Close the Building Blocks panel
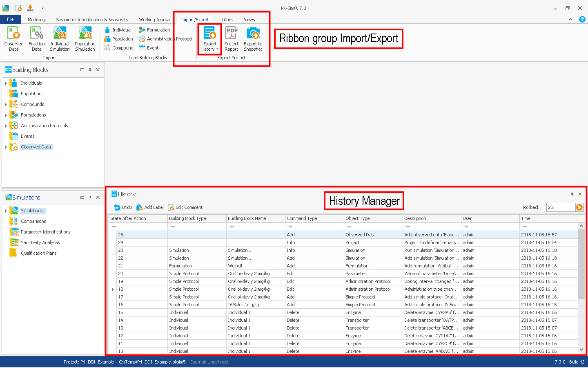Viewport: 588px width, 368px height. click(98, 70)
